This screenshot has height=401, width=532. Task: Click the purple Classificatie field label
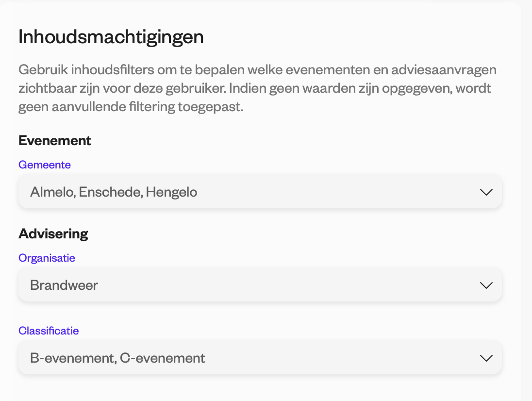pos(49,331)
